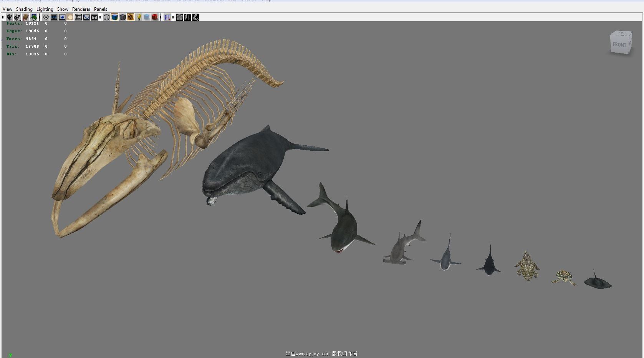Viewport: 644px width, 358px height.
Task: Click Use All Lights bulb icon
Action: tap(139, 17)
